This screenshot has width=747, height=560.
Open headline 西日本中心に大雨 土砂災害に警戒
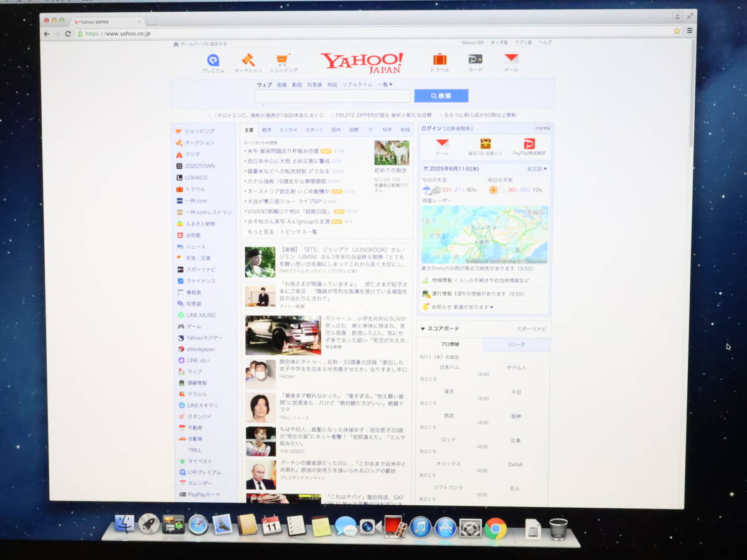coord(289,161)
